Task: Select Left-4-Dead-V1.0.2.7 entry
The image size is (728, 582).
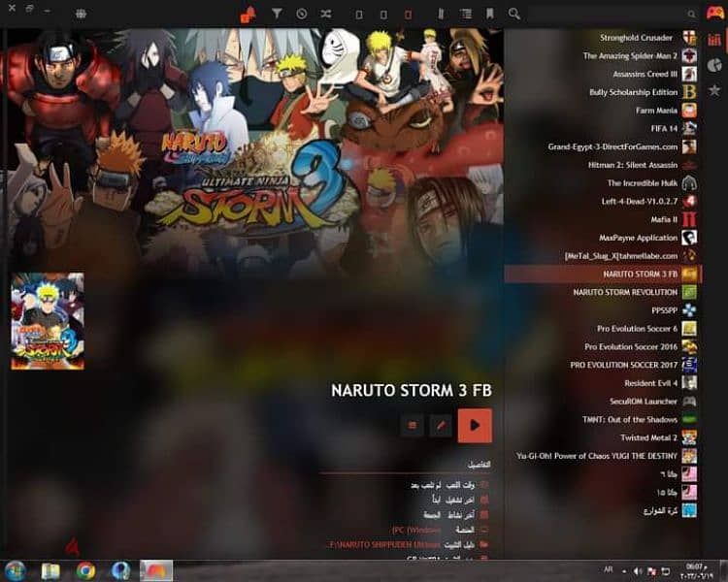Action: [x=603, y=202]
